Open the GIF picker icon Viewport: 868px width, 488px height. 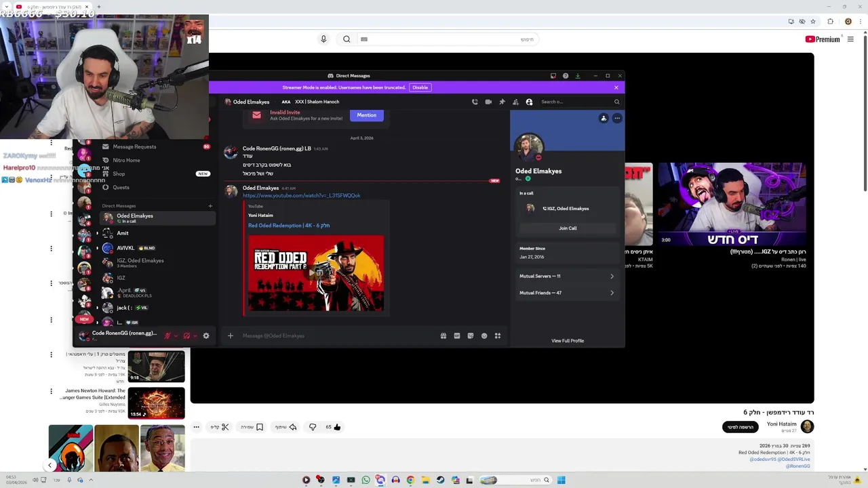[457, 335]
